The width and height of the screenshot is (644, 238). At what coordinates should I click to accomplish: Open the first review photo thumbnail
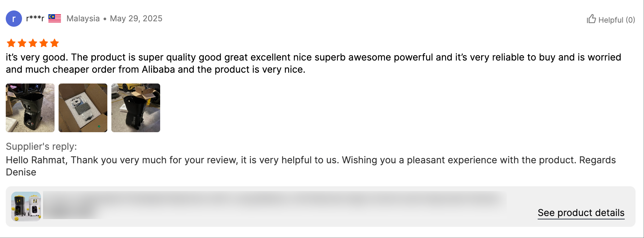click(30, 108)
